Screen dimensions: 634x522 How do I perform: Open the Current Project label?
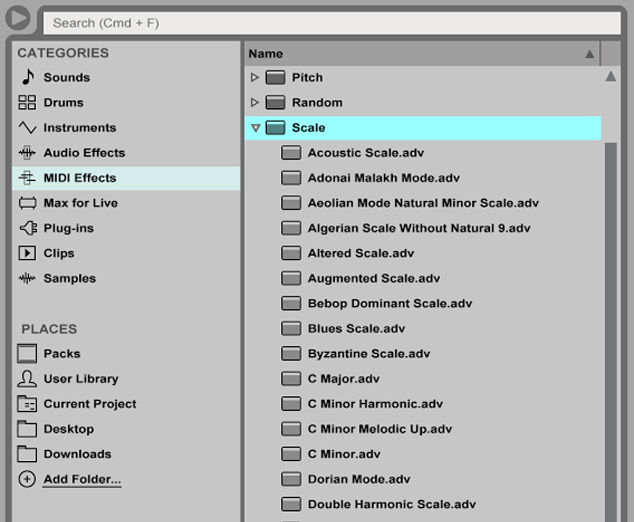(x=90, y=404)
